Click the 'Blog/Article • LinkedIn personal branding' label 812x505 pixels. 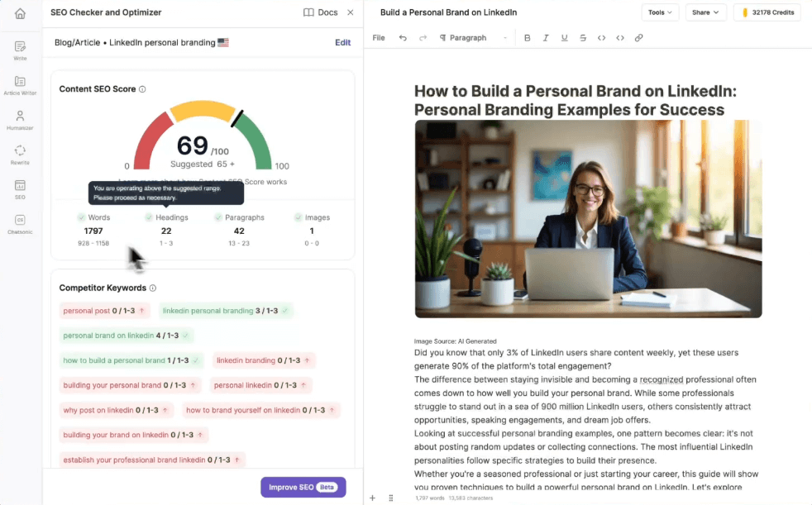click(141, 42)
